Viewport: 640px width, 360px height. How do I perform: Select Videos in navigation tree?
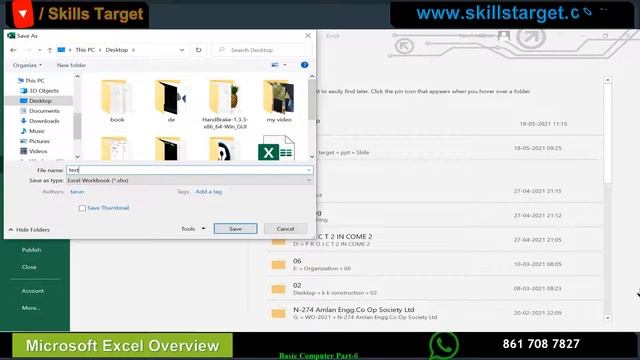[x=34, y=151]
